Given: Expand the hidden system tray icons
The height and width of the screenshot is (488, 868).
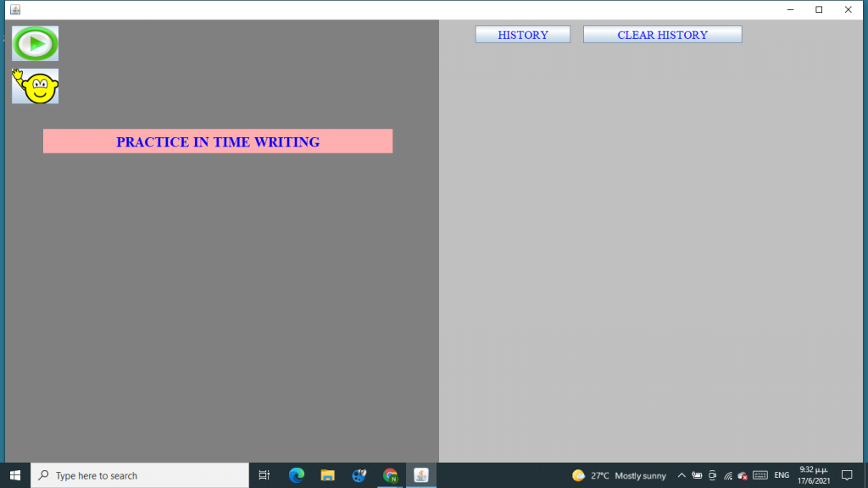Looking at the screenshot, I should coord(681,475).
